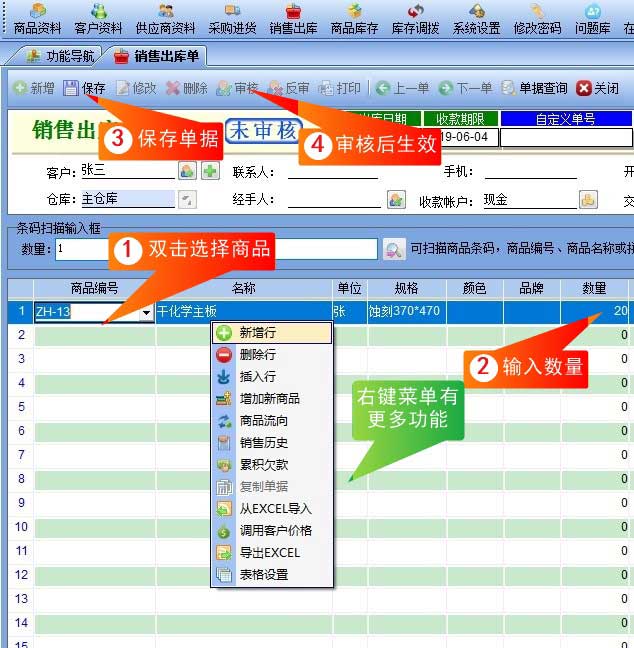
Task: Click the 联系人 input field
Action: coord(333,171)
